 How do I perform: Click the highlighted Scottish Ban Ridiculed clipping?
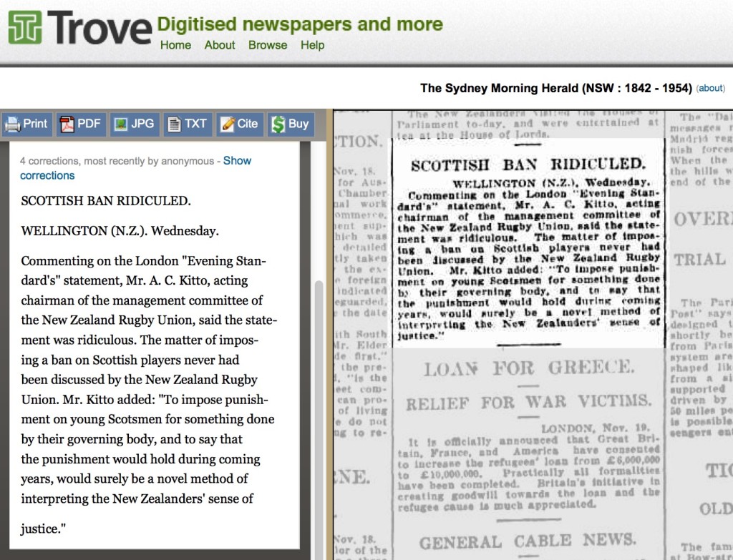click(x=528, y=243)
